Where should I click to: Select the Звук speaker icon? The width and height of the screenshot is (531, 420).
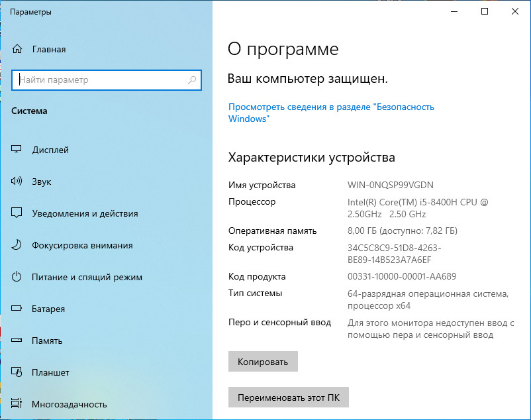pyautogui.click(x=17, y=182)
